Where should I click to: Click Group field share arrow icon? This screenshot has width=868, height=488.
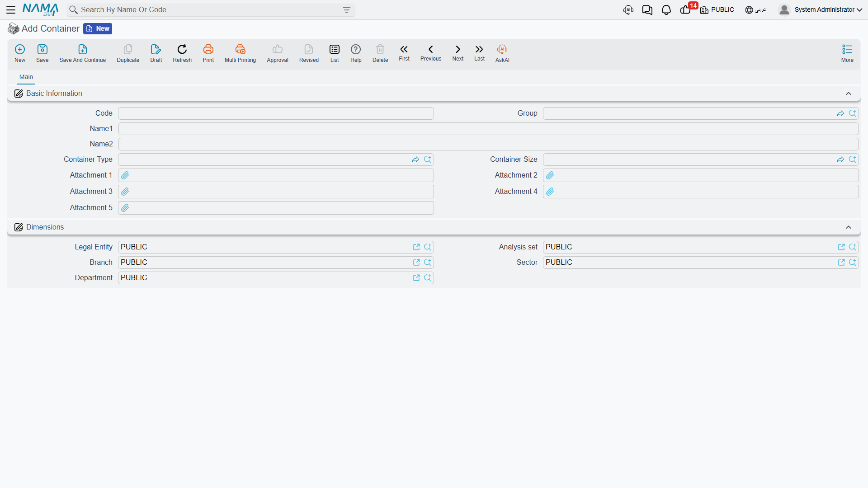coord(840,113)
